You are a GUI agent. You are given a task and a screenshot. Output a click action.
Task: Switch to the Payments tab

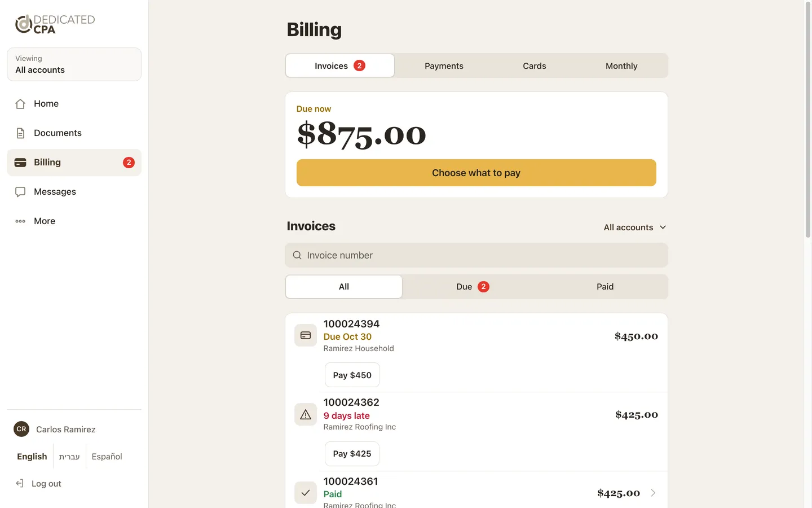tap(444, 65)
